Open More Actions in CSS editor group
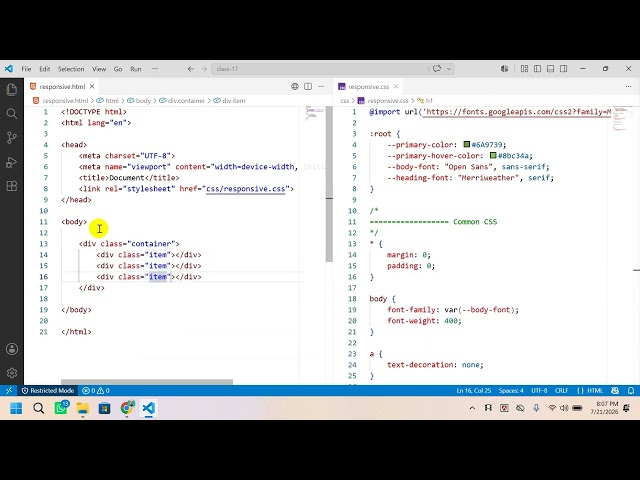The height and width of the screenshot is (480, 640). [x=628, y=87]
